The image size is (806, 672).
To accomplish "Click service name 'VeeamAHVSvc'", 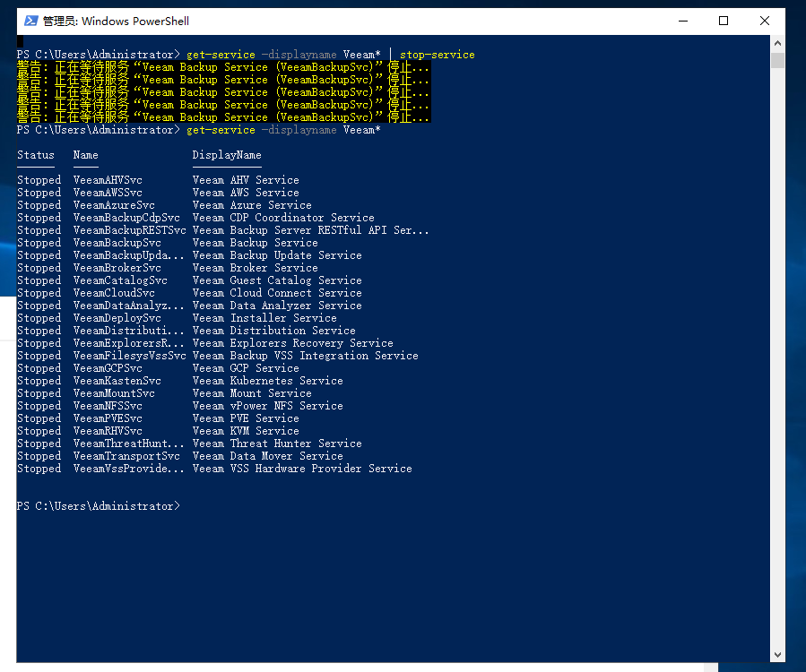I will (x=108, y=180).
